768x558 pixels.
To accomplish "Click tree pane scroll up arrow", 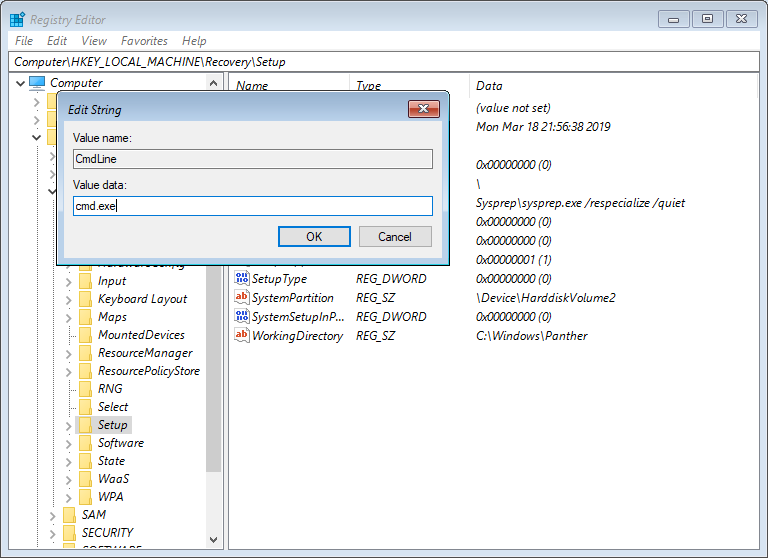I will (x=213, y=83).
